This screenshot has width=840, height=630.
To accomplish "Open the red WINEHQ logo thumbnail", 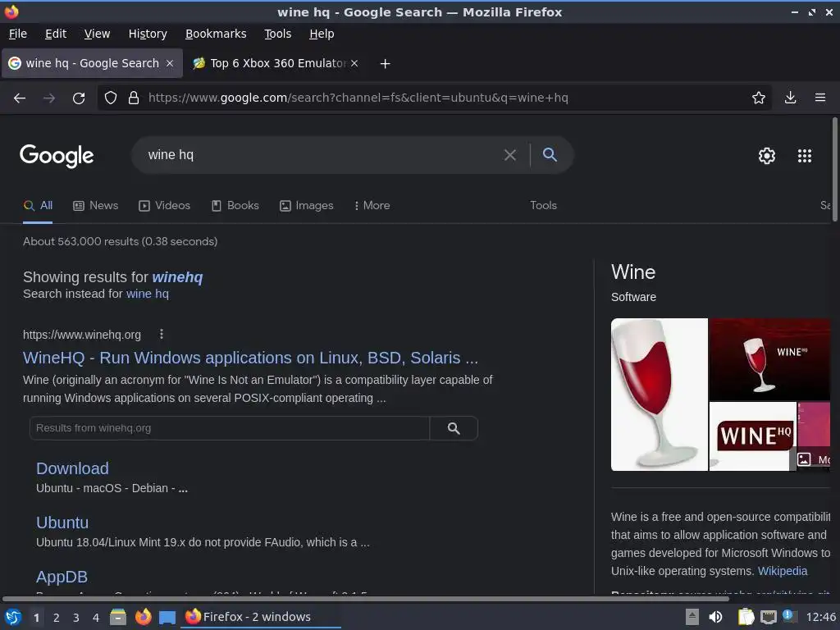I will pyautogui.click(x=752, y=436).
